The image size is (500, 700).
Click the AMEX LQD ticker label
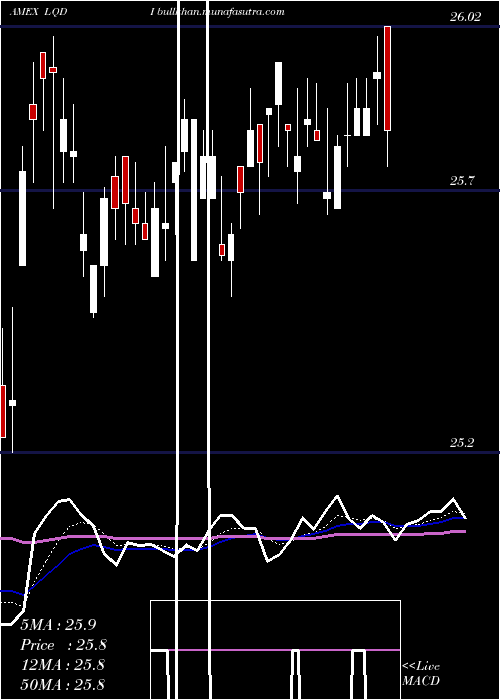click(x=38, y=12)
